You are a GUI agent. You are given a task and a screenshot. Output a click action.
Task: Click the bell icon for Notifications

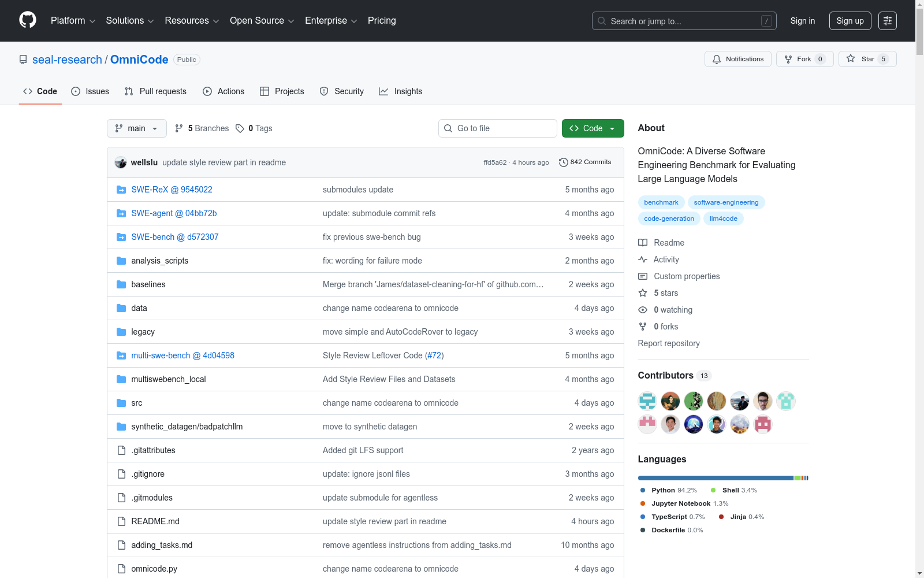tap(717, 59)
